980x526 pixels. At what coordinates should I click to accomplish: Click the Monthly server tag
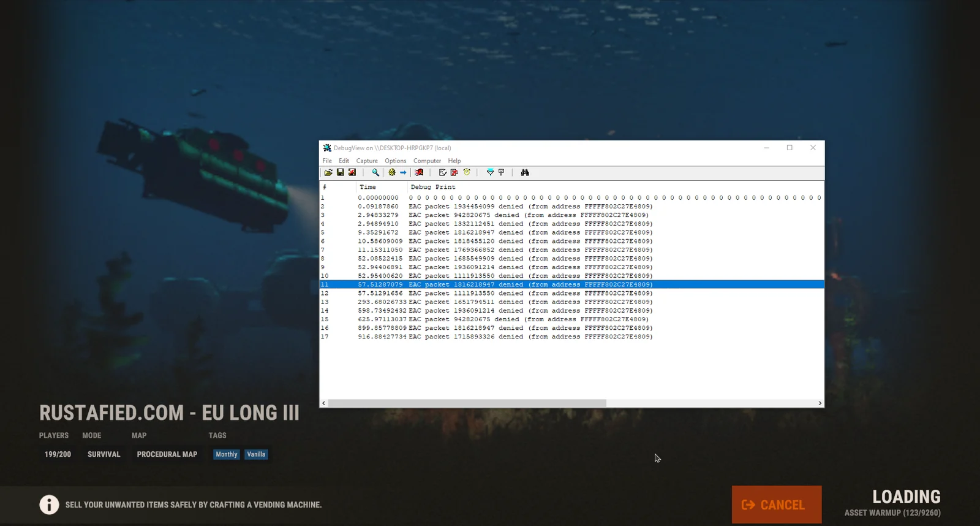click(x=227, y=454)
